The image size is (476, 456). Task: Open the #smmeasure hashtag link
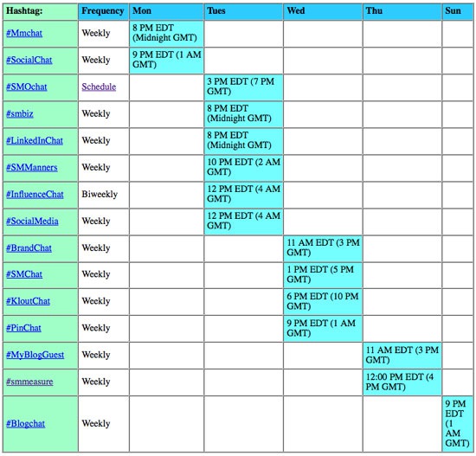pos(29,382)
